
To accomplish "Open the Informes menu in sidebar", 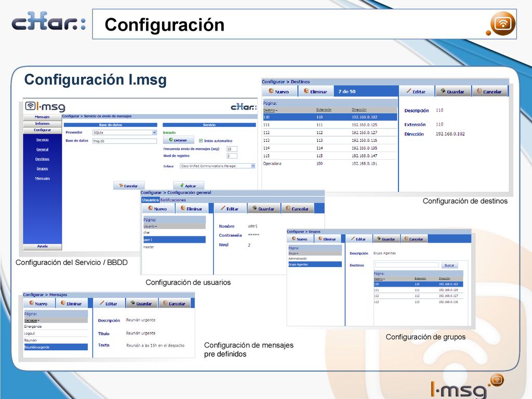I will (42, 124).
